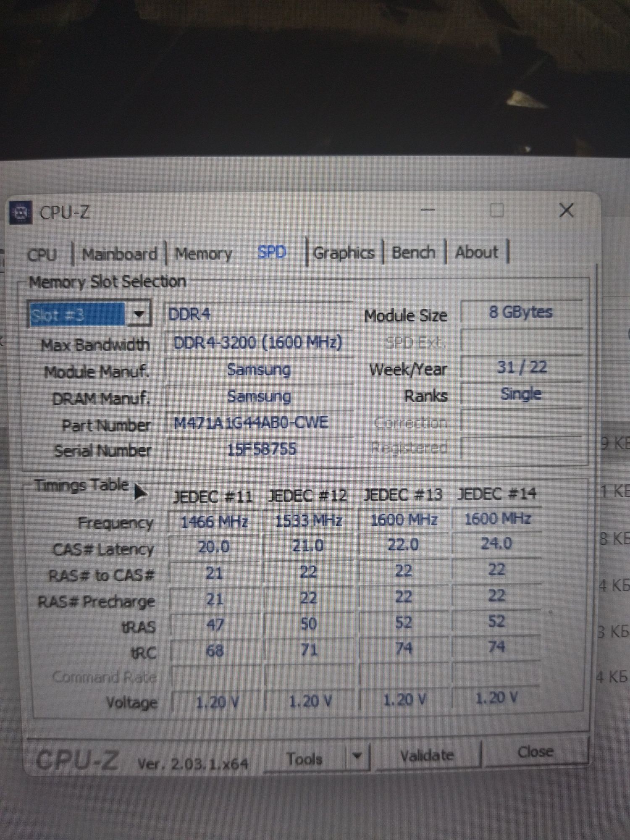Viewport: 630px width, 840px height.
Task: Click the tRC 71 cell
Action: (x=310, y=650)
